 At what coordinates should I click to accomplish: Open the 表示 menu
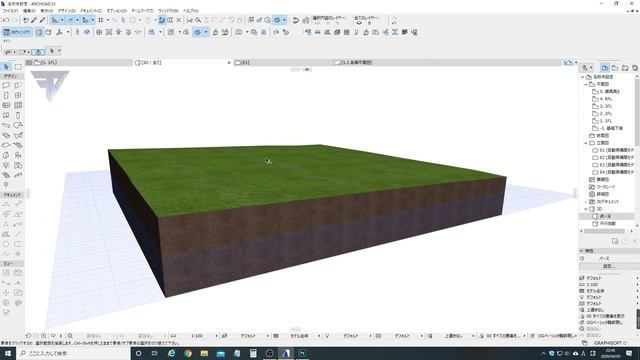47,11
